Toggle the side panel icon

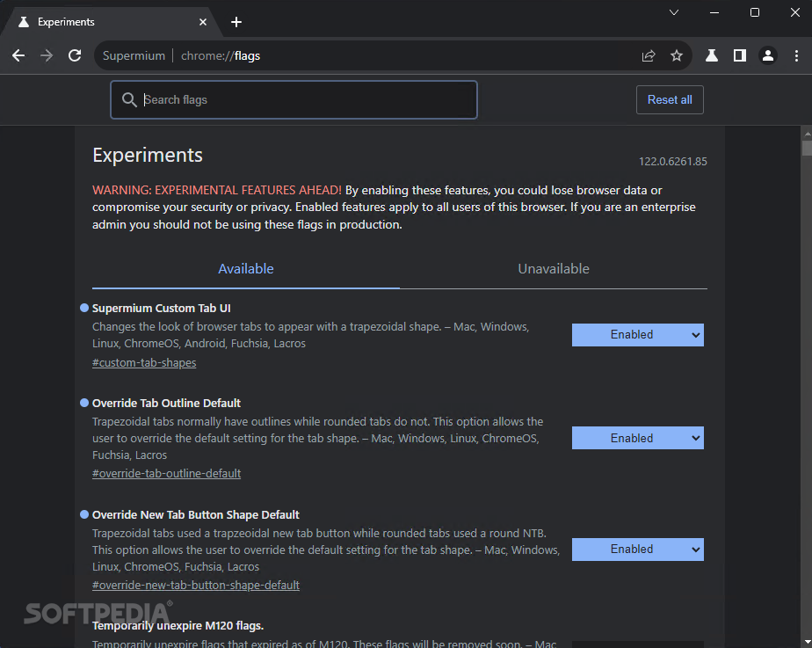(x=740, y=55)
